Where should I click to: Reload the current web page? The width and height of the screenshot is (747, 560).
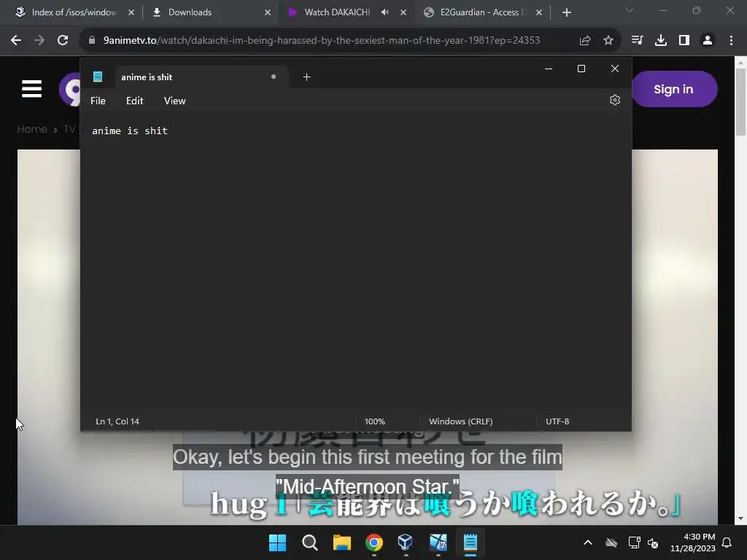tap(63, 40)
